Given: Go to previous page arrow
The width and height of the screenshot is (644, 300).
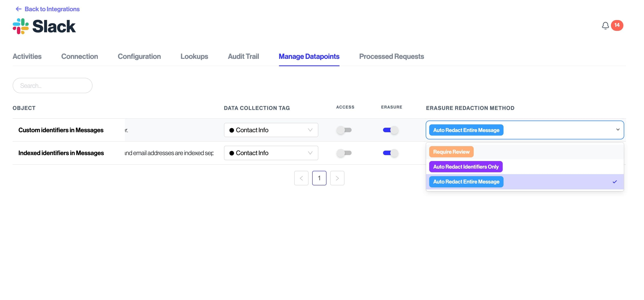Looking at the screenshot, I should [301, 178].
